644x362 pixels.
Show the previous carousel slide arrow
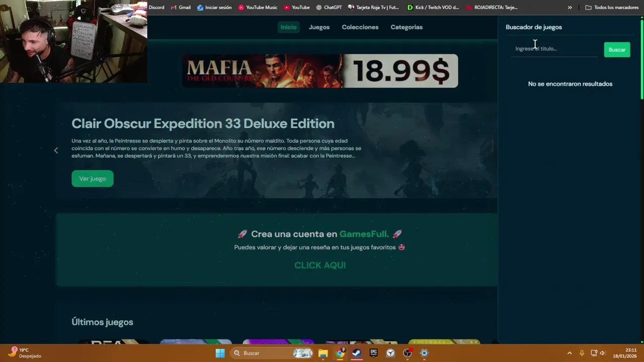point(56,150)
